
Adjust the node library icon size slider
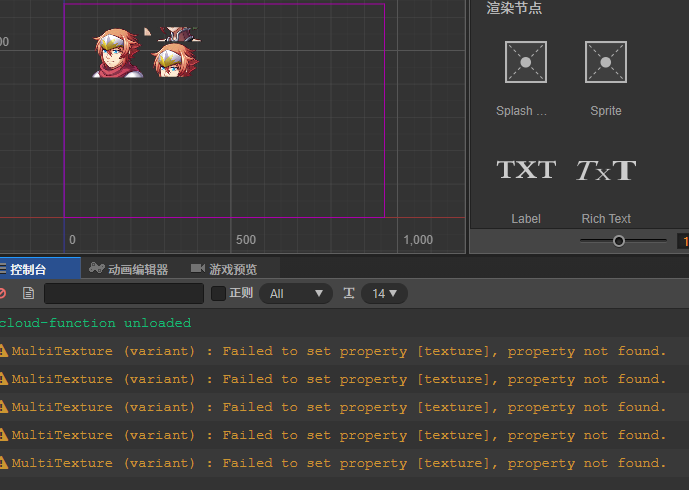tap(619, 241)
